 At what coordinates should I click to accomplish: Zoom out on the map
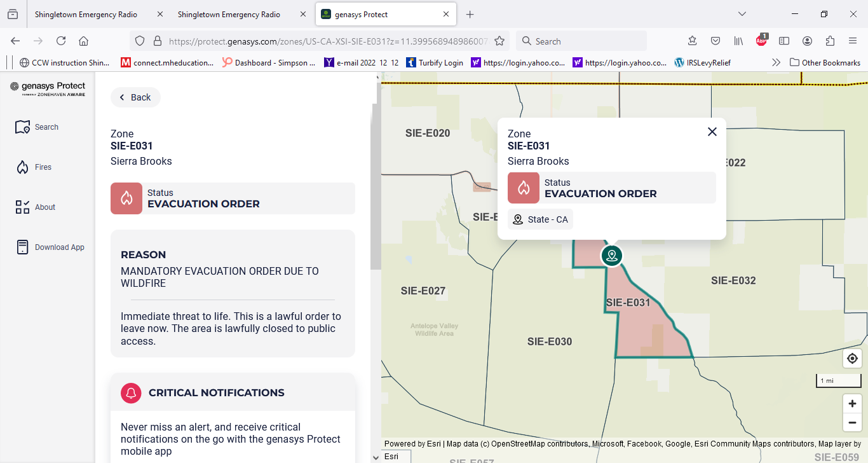click(x=852, y=422)
